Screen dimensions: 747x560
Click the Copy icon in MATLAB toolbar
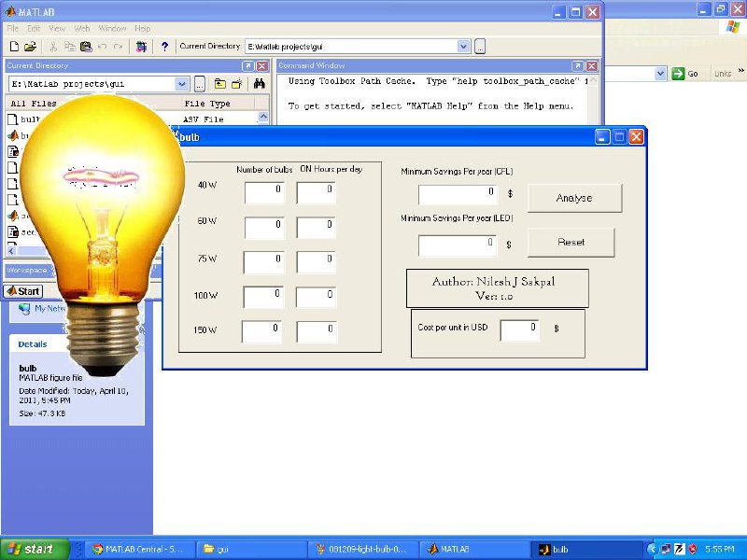(69, 46)
